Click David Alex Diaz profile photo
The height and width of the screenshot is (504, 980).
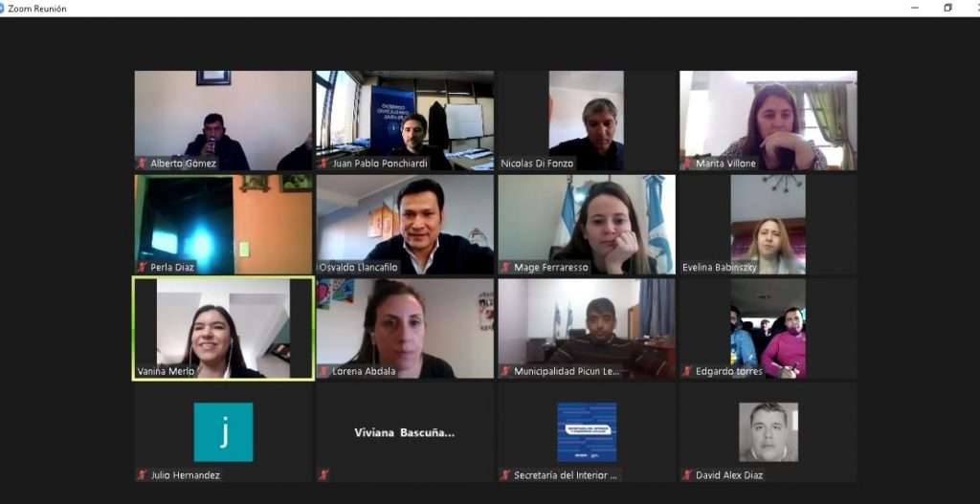[768, 432]
